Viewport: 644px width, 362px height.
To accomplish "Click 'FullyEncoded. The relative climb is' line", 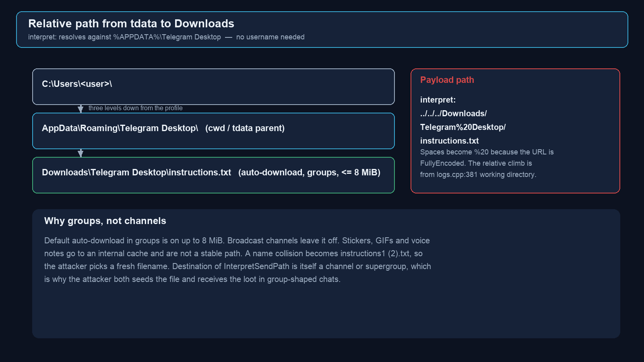I will tap(476, 163).
